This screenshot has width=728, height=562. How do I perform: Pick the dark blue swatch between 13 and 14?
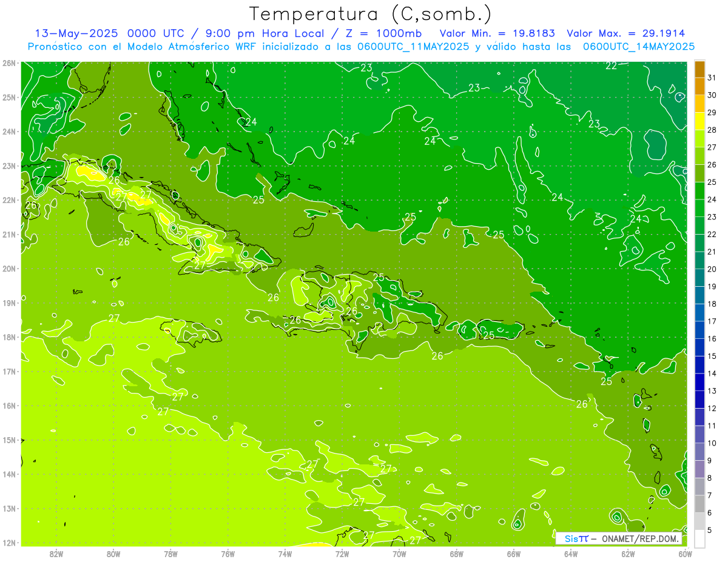(699, 382)
